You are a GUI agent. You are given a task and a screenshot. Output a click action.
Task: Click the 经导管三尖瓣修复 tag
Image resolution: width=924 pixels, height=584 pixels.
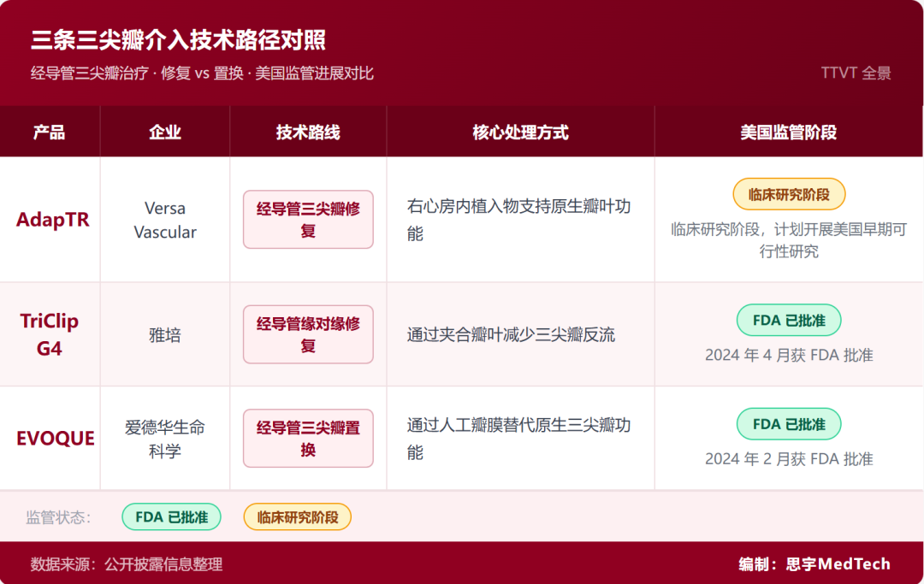pyautogui.click(x=308, y=219)
